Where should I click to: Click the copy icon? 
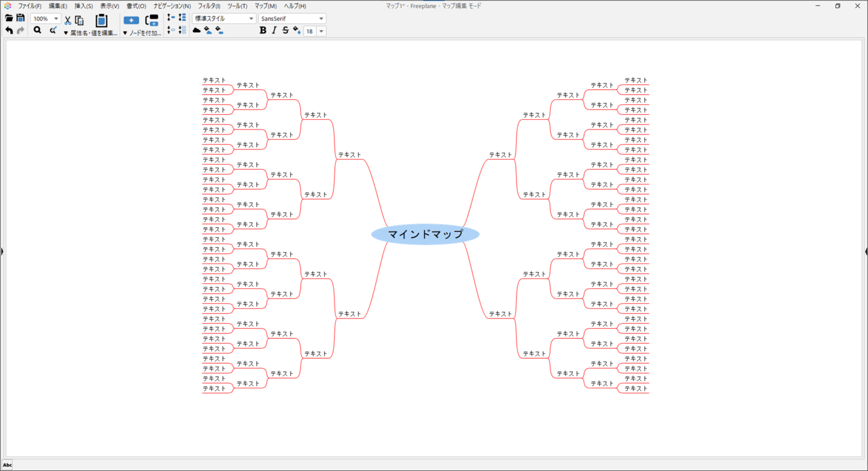[79, 20]
